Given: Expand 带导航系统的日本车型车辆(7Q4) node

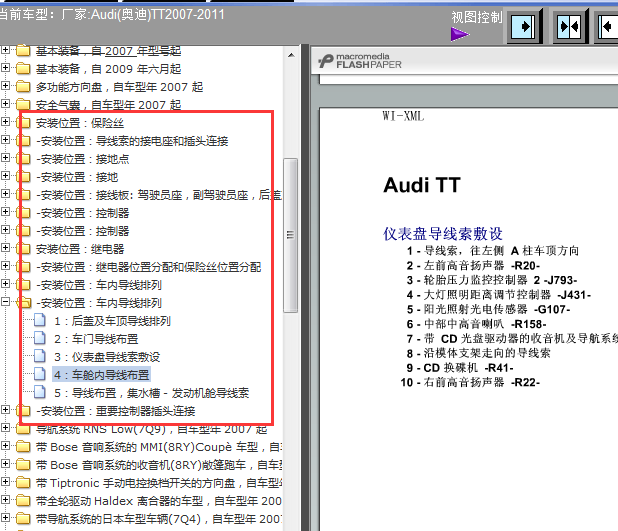Looking at the screenshot, I should pos(5,518).
